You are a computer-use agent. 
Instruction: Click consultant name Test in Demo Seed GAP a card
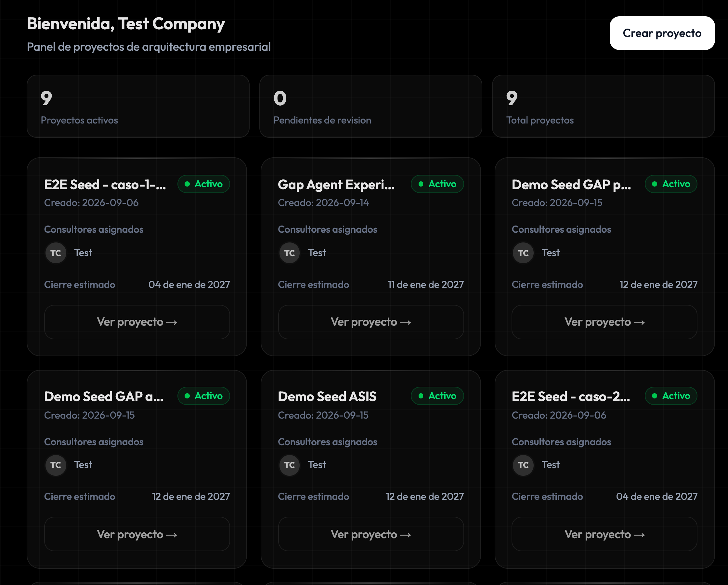pos(83,465)
